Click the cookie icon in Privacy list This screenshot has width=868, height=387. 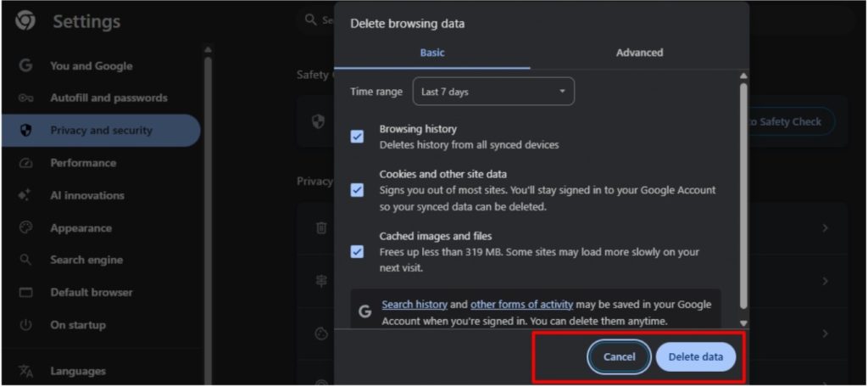pyautogui.click(x=321, y=334)
